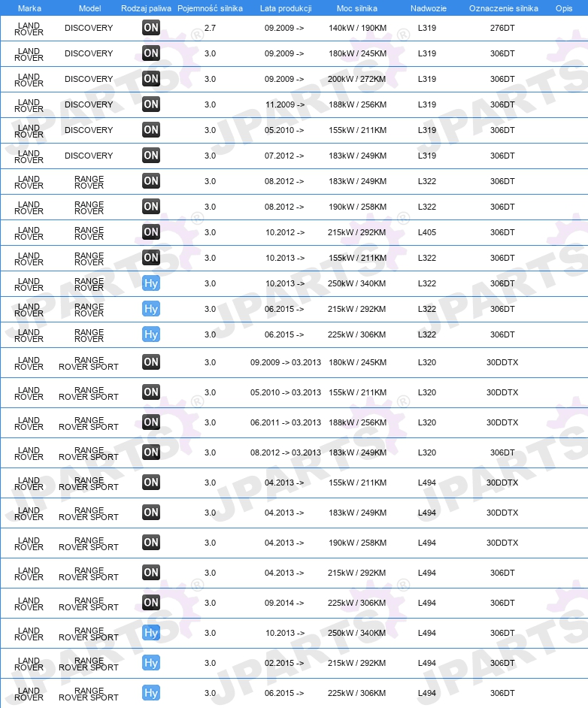Viewport: 588px width, 708px height.
Task: Click the ON fuel icon in the Discovery 2.7 row
Action: (x=151, y=28)
